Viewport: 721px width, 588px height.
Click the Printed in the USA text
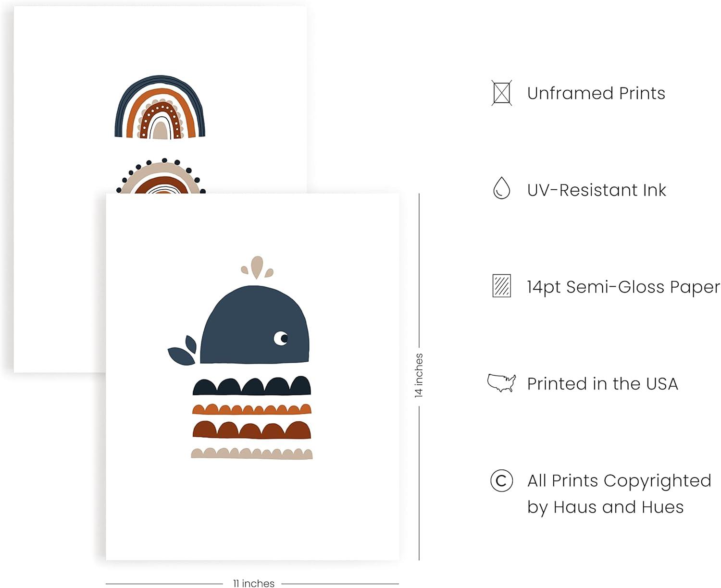point(603,384)
